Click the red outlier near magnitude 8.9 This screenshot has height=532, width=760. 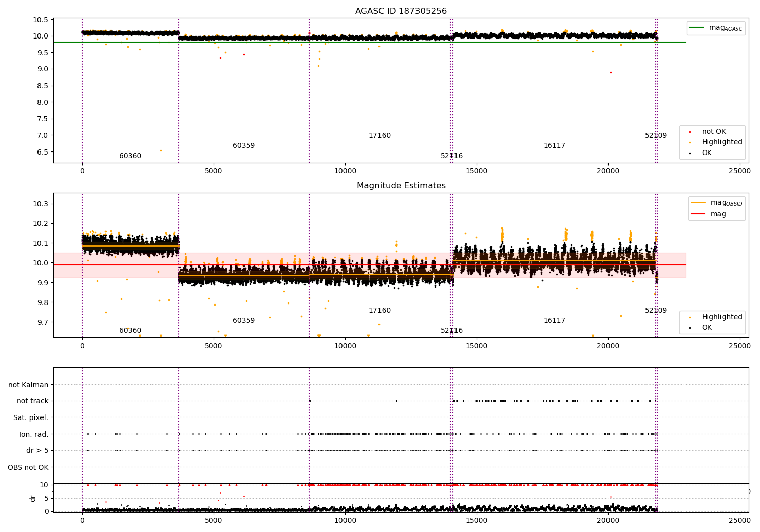click(611, 72)
